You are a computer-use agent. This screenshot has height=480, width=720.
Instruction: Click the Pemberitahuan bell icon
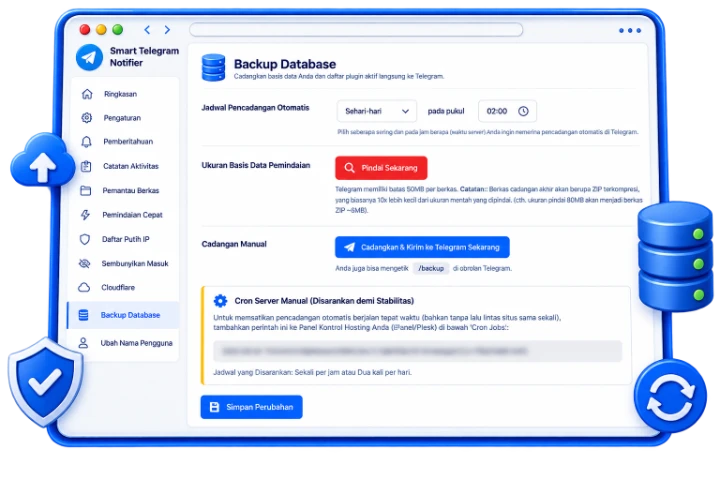(x=86, y=141)
